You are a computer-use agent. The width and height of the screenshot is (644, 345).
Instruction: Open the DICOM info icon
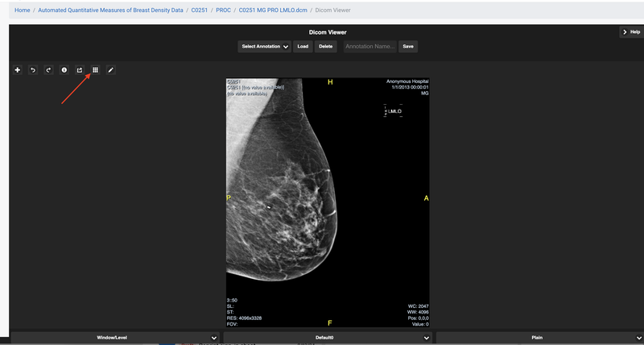pos(64,70)
